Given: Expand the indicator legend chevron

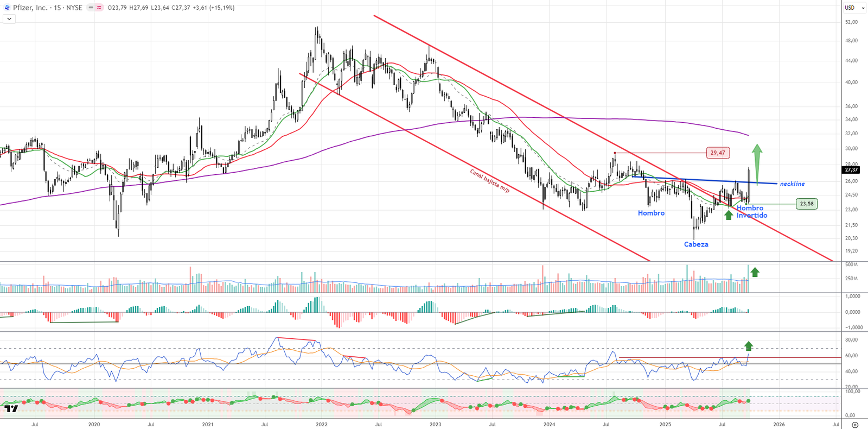Looking at the screenshot, I should 9,19.
